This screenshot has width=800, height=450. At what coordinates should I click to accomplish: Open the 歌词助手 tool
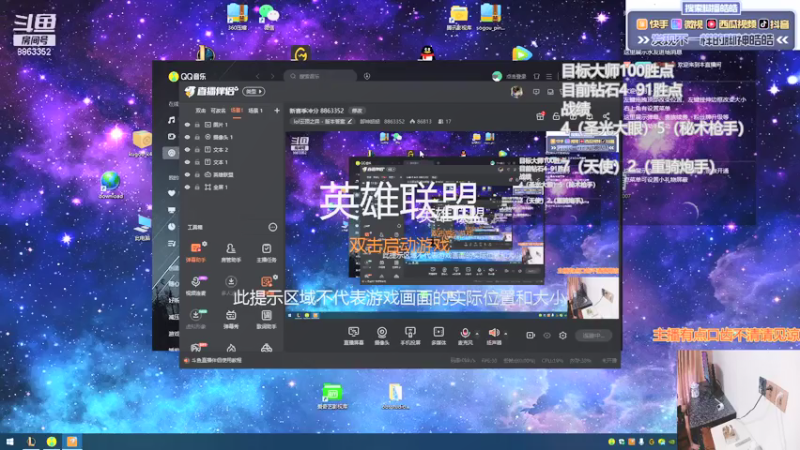click(266, 319)
